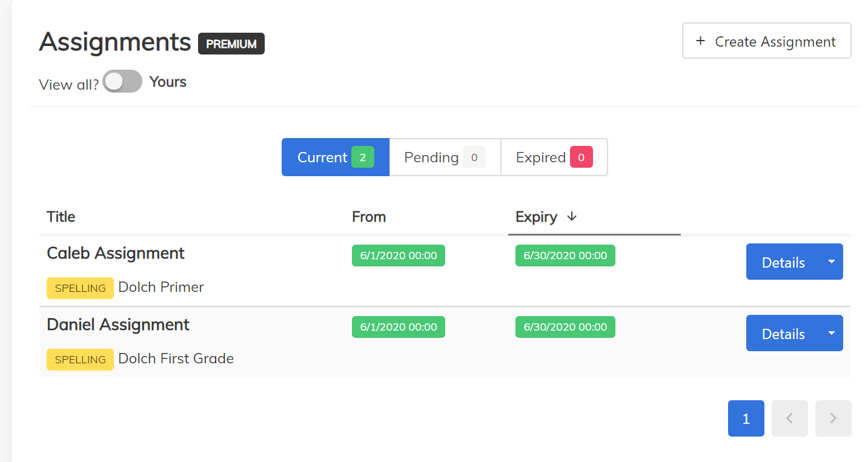Toggle the View all switch

click(x=122, y=82)
